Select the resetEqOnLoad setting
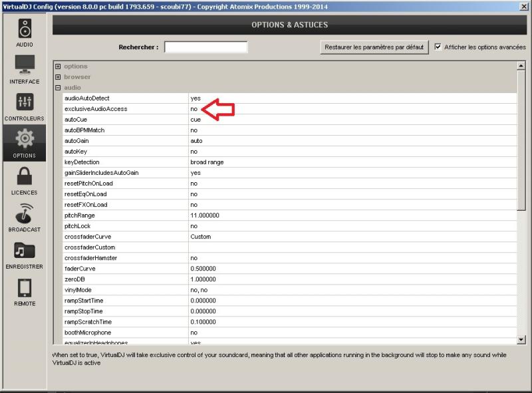 pos(86,194)
